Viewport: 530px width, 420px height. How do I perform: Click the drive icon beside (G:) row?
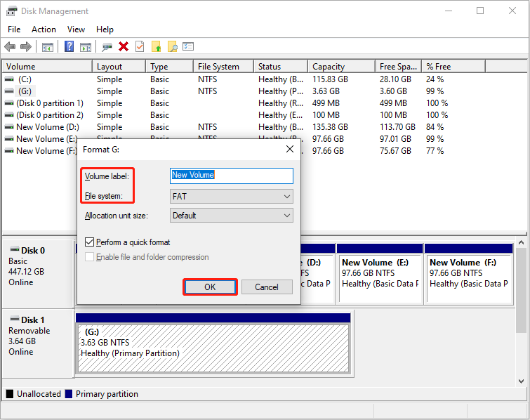tap(9, 91)
